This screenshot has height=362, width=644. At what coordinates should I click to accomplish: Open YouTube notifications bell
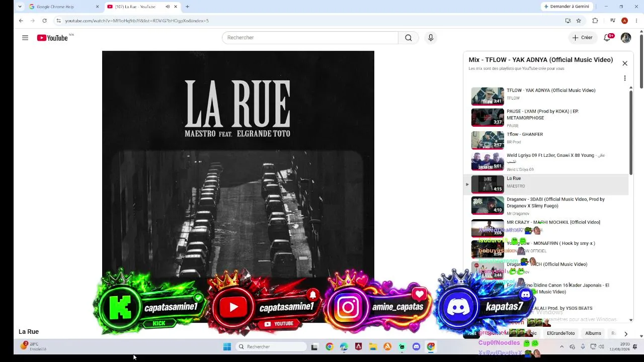(x=607, y=38)
